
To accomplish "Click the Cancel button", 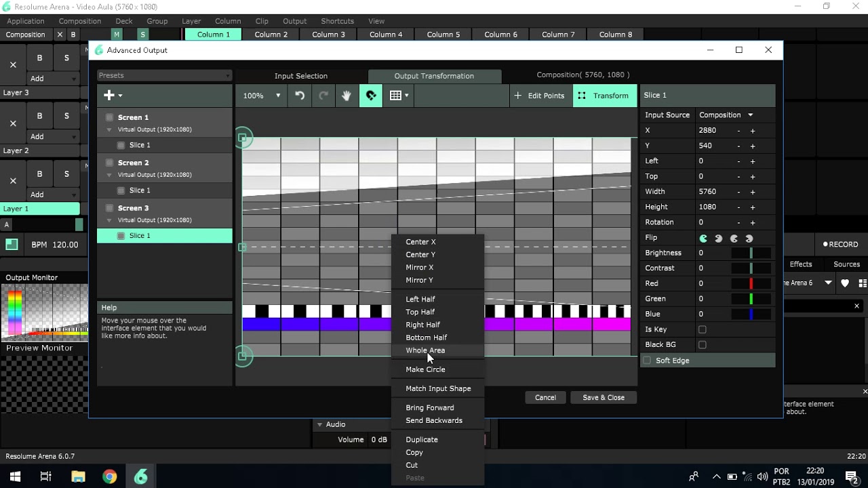I will click(545, 398).
